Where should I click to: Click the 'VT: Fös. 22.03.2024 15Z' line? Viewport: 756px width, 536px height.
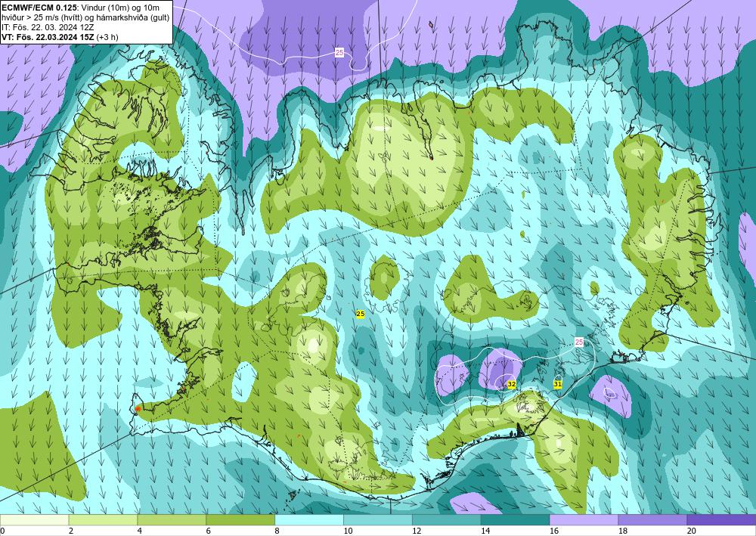pos(48,37)
